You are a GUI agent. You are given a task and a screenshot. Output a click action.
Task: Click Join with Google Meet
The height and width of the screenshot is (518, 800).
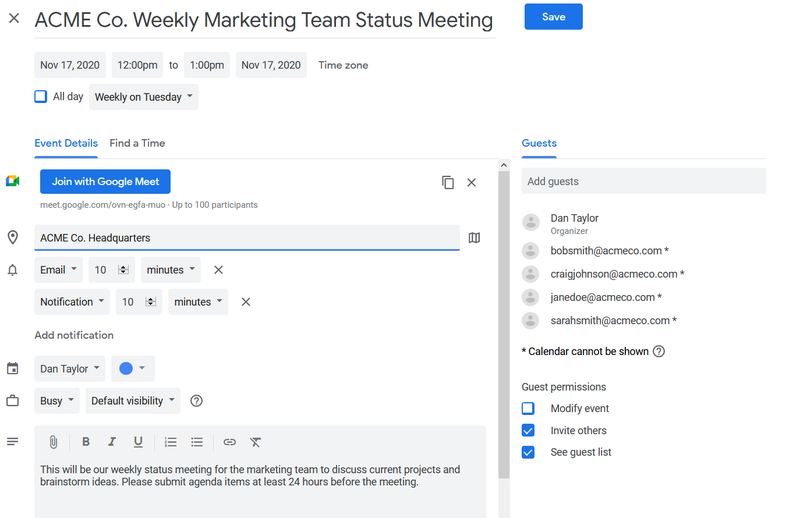[105, 182]
